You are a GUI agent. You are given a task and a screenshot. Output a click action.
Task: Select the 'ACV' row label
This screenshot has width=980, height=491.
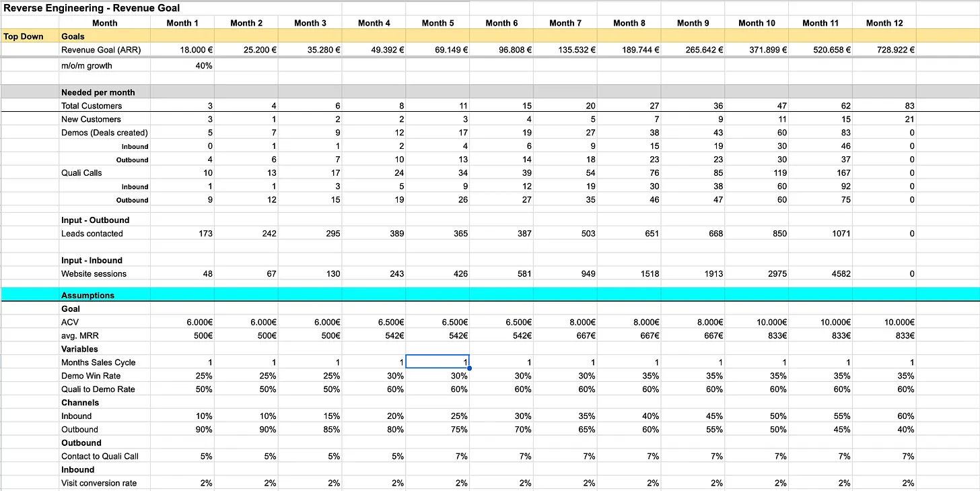pyautogui.click(x=70, y=322)
